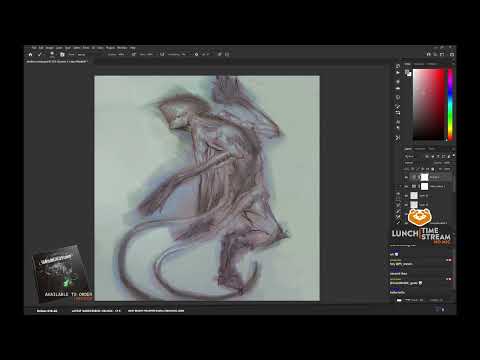Switch to the Swatches panel tab
480x360 pixels.
[x=419, y=64]
